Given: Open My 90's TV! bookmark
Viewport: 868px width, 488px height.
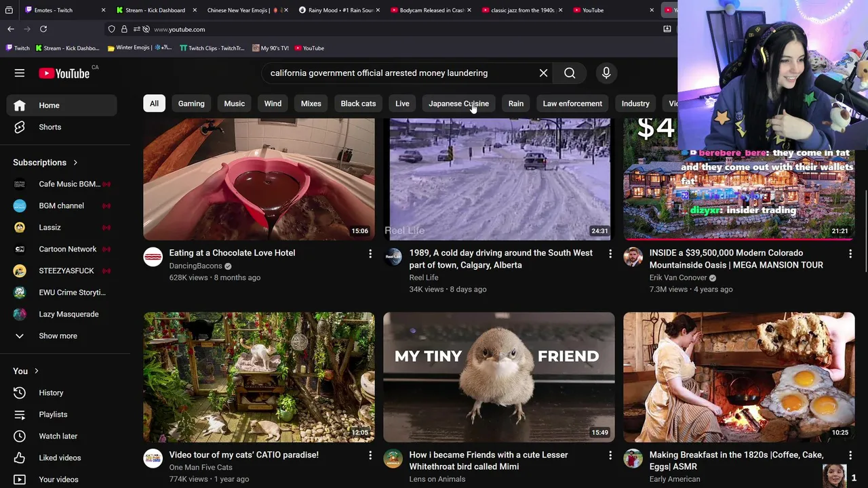Looking at the screenshot, I should (271, 48).
